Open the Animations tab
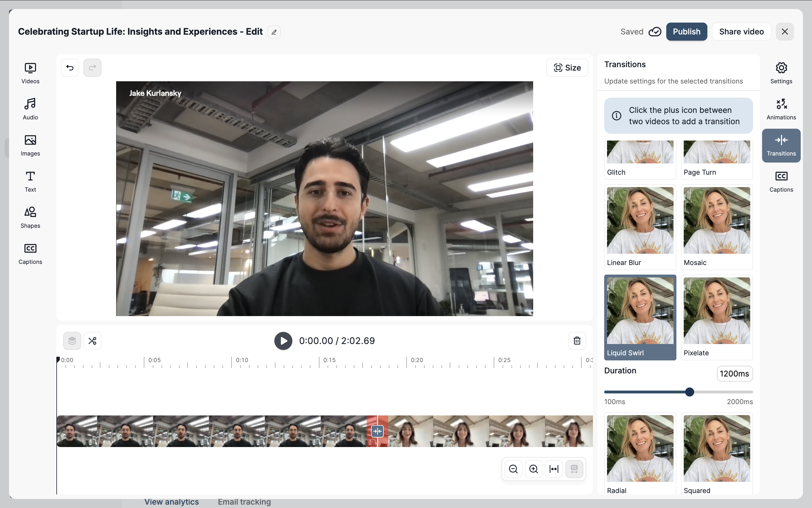 coord(781,109)
